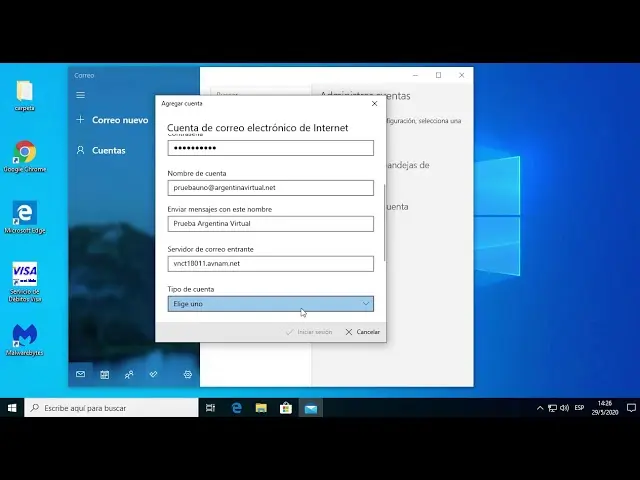Click the Mail app taskbar icon

[x=311, y=408]
